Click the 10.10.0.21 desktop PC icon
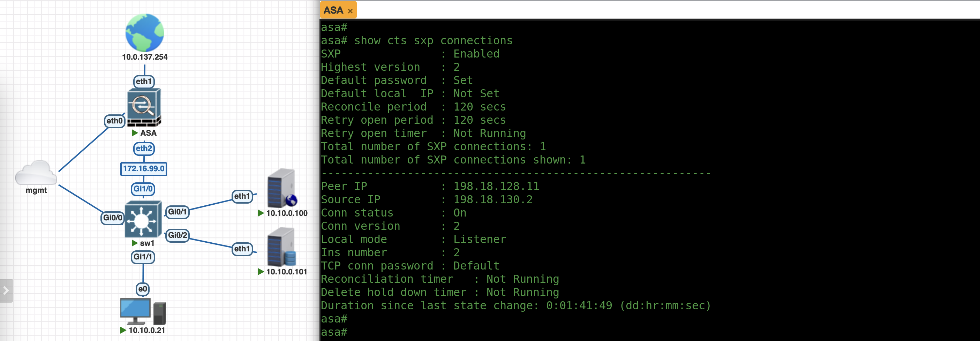 point(143,311)
